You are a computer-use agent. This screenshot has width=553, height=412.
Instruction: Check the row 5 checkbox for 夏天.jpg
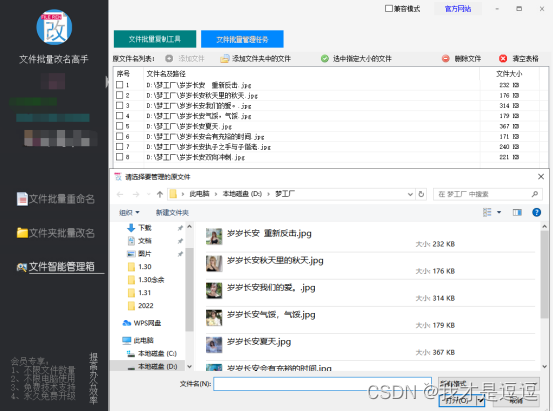[x=120, y=126]
